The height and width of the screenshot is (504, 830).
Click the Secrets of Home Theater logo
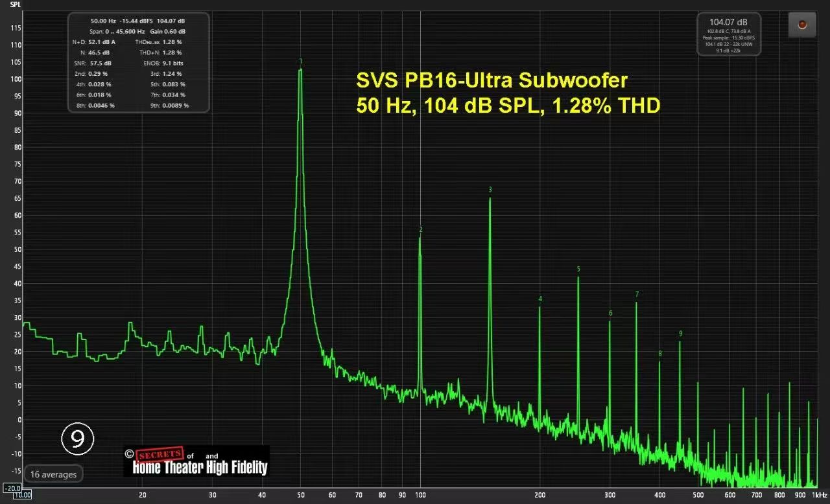[x=196, y=461]
